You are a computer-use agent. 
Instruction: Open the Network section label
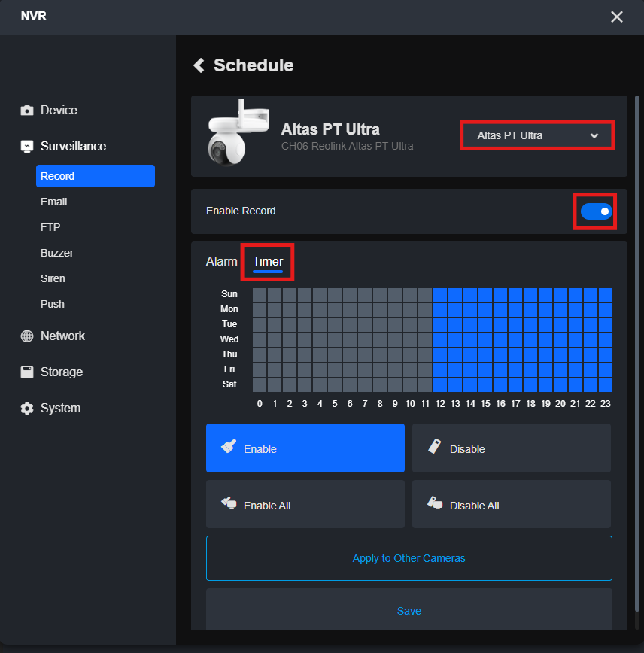click(62, 336)
